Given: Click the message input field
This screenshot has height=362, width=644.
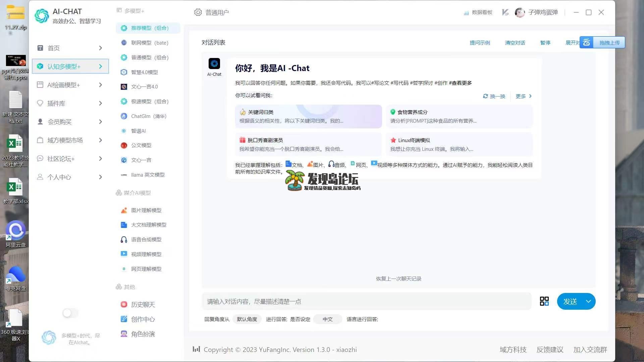Looking at the screenshot, I should pyautogui.click(x=366, y=301).
